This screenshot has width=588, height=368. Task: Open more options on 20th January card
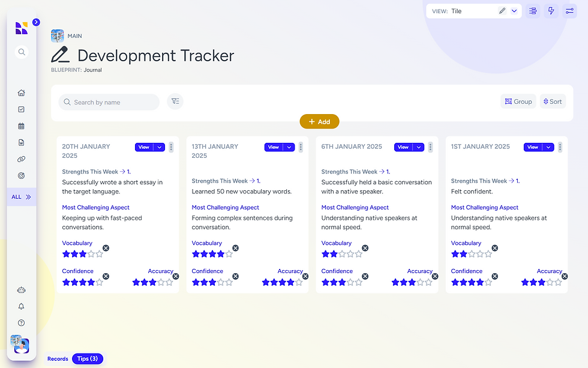pyautogui.click(x=171, y=147)
